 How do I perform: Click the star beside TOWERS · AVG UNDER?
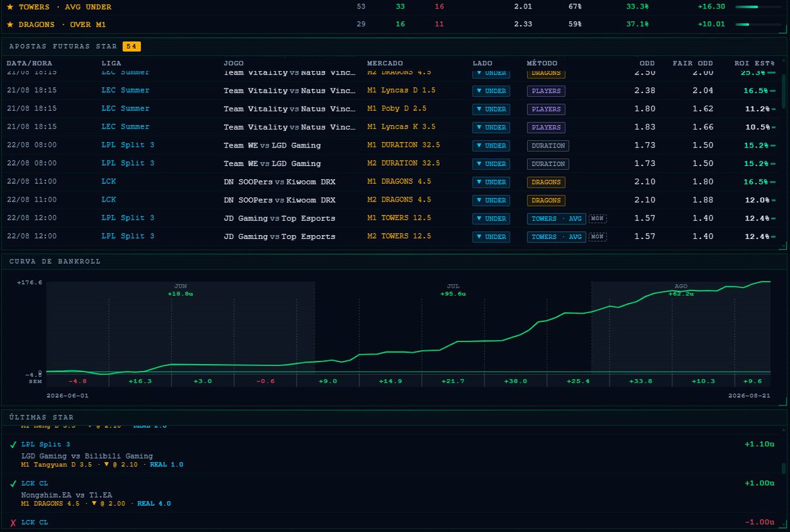10,7
